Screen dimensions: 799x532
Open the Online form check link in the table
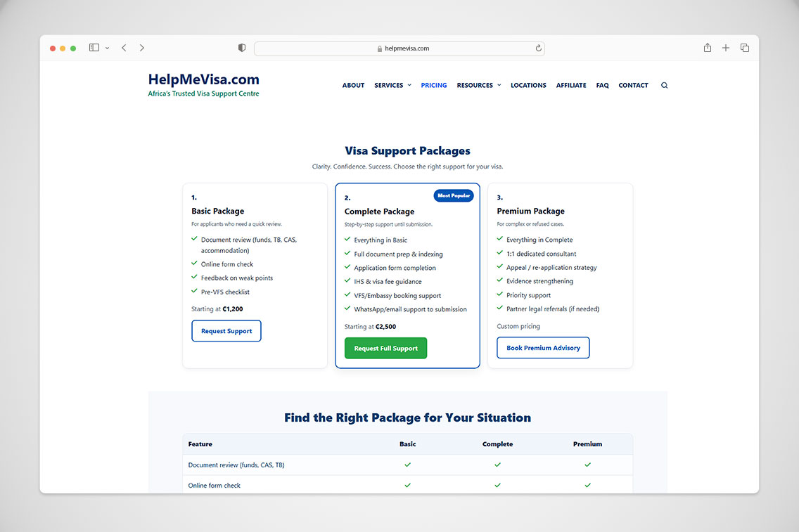[214, 485]
